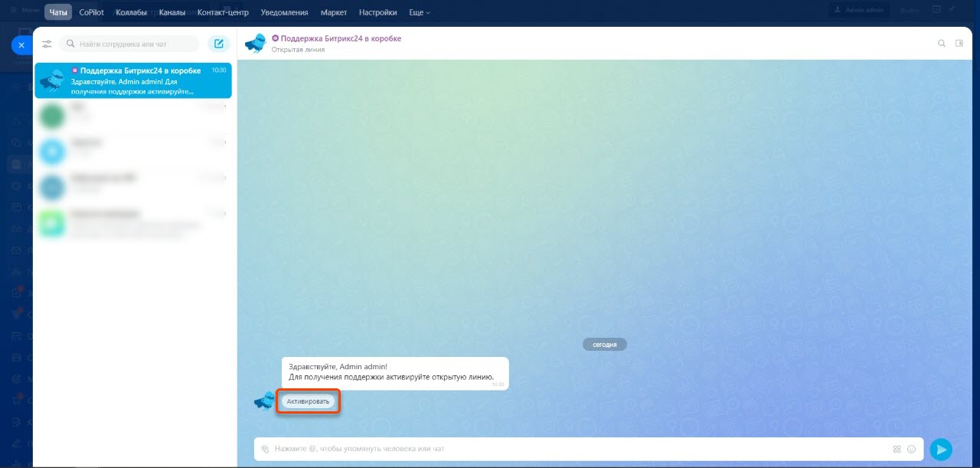Open the Уведомления tab
The width and height of the screenshot is (980, 468).
click(x=284, y=12)
